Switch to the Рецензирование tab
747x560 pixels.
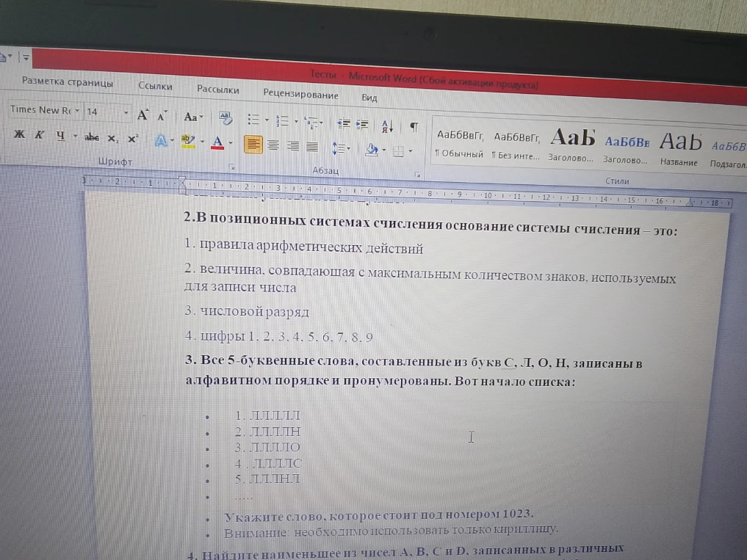click(300, 94)
